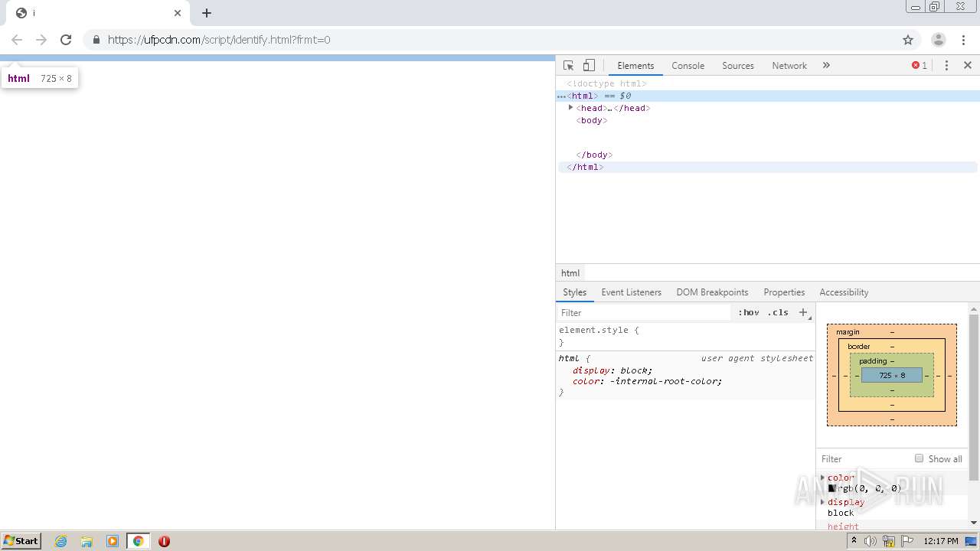980x551 pixels.
Task: Bookmark this page with star
Action: (x=908, y=40)
